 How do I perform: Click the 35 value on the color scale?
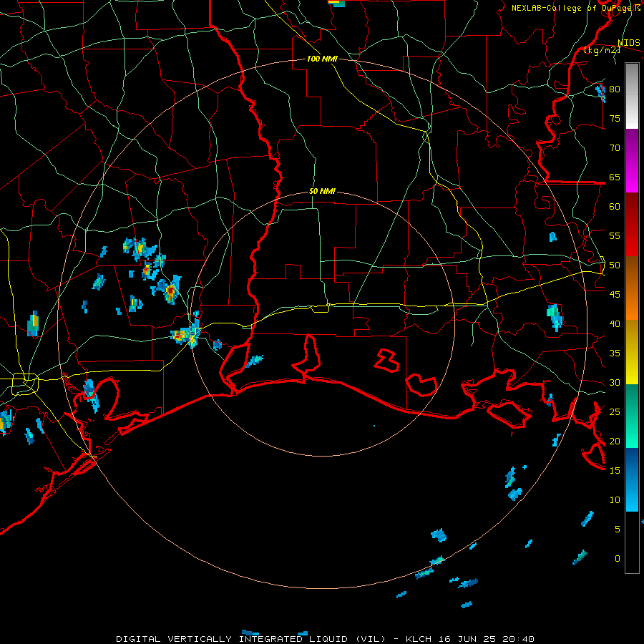(x=615, y=353)
